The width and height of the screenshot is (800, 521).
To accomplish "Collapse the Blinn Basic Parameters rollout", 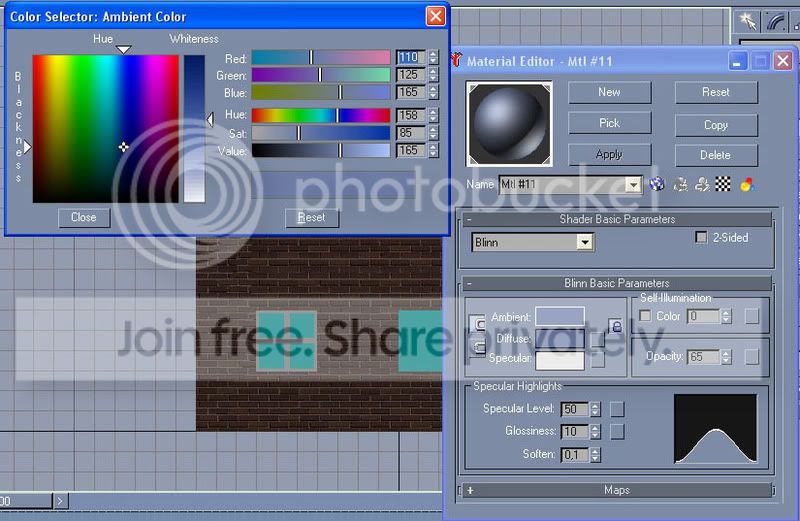I will 616,283.
